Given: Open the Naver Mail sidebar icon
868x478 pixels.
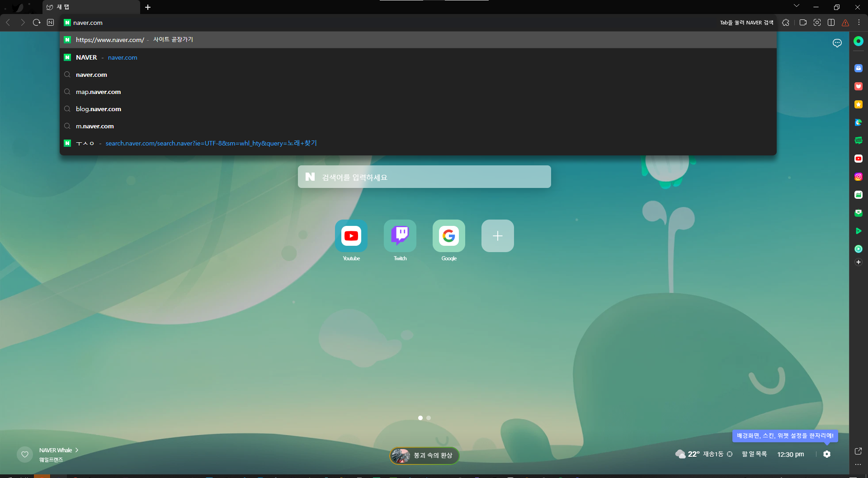Looking at the screenshot, I should [859, 213].
